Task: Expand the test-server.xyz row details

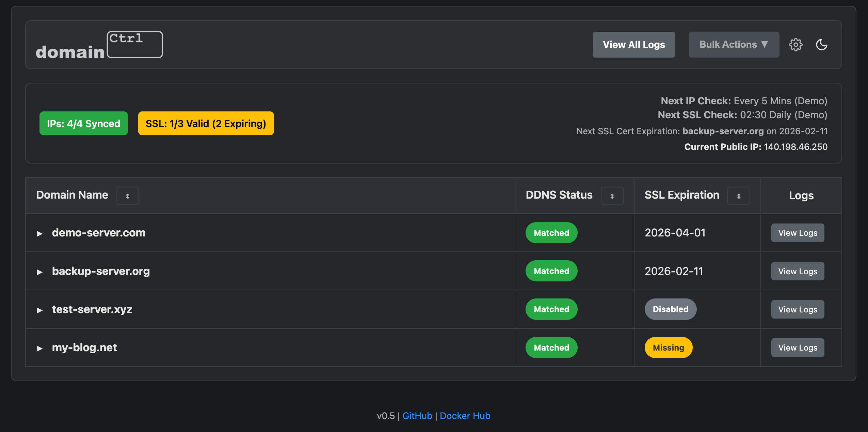Action: pos(40,310)
